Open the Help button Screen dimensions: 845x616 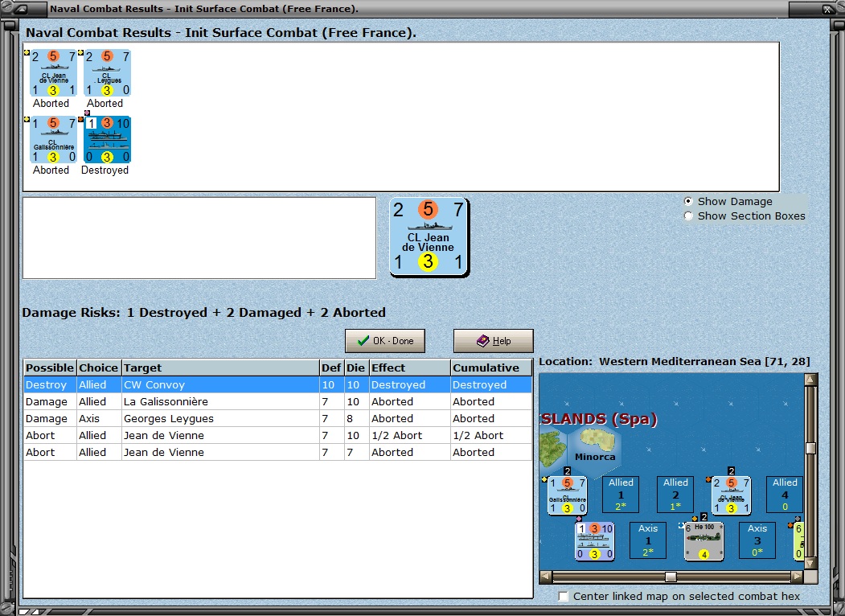coord(493,341)
